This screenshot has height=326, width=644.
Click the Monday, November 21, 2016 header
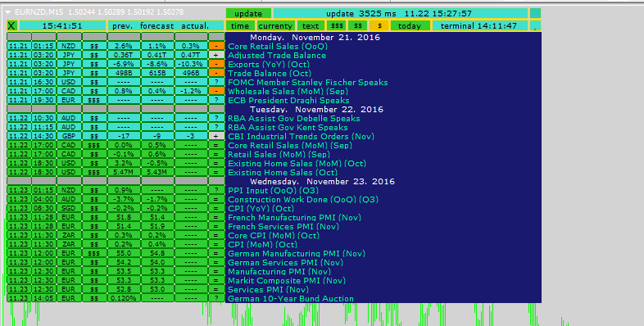coord(315,38)
